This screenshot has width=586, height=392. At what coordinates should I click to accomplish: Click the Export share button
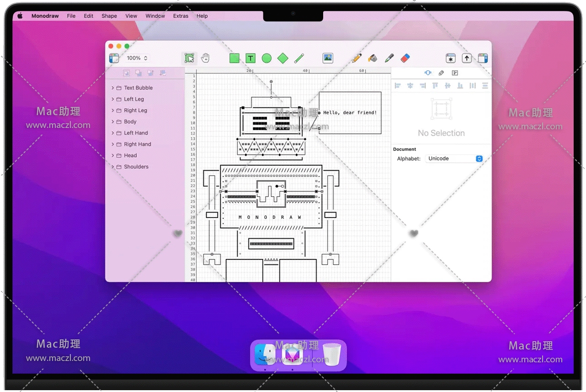pos(467,58)
